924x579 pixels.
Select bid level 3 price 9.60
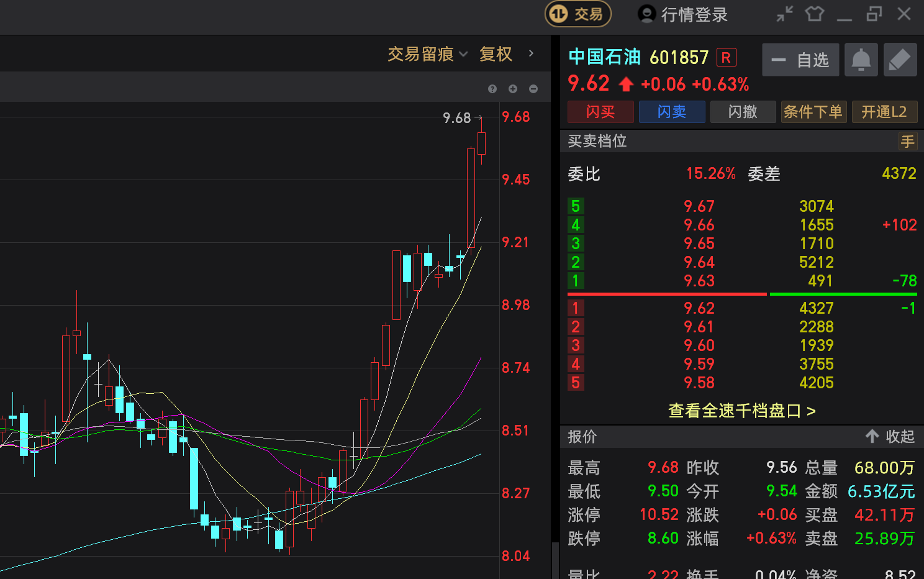[x=699, y=345]
